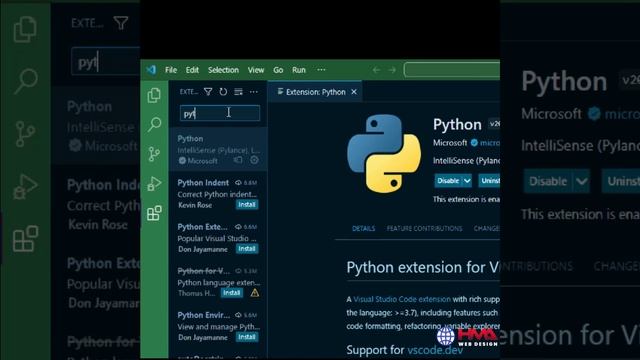Click the Disable button for Python extension

pos(448,180)
